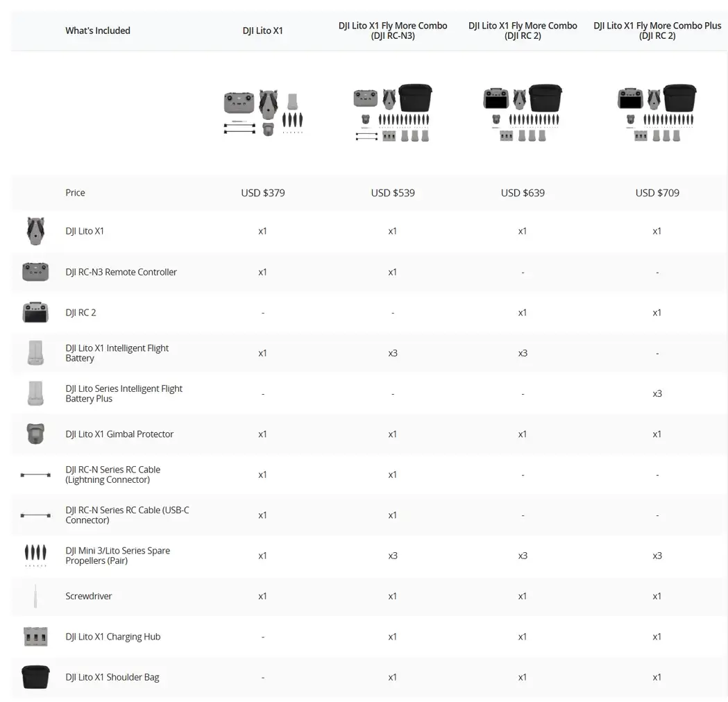Image resolution: width=728 pixels, height=702 pixels.
Task: Click the USD $709 price
Action: tap(657, 193)
